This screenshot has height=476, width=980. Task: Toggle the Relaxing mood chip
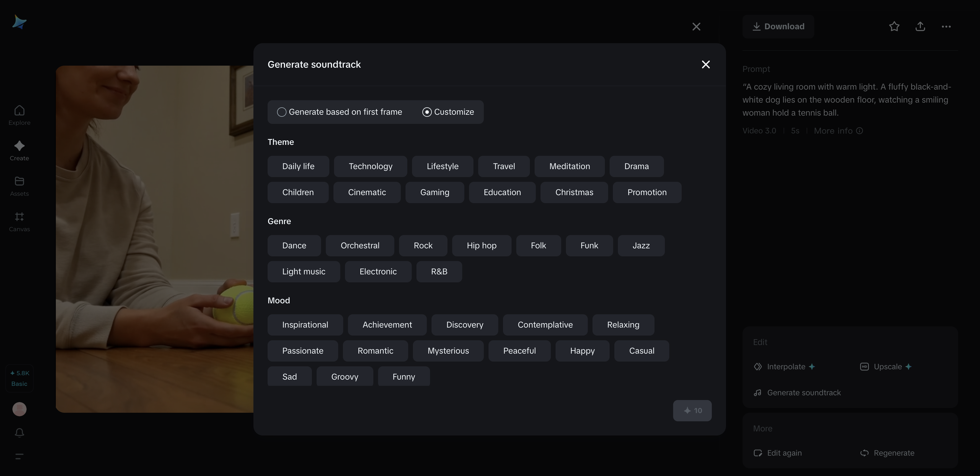(623, 325)
